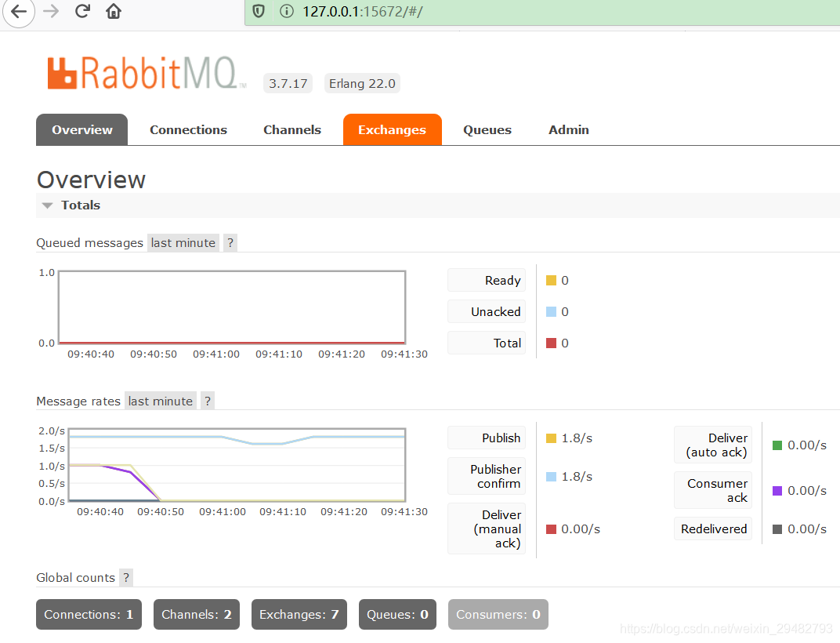Image resolution: width=840 pixels, height=643 pixels.
Task: Click the Total legend label
Action: [x=487, y=343]
